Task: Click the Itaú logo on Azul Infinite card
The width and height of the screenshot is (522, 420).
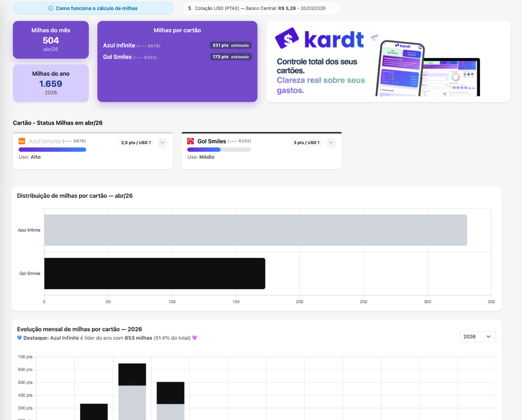Action: point(22,141)
